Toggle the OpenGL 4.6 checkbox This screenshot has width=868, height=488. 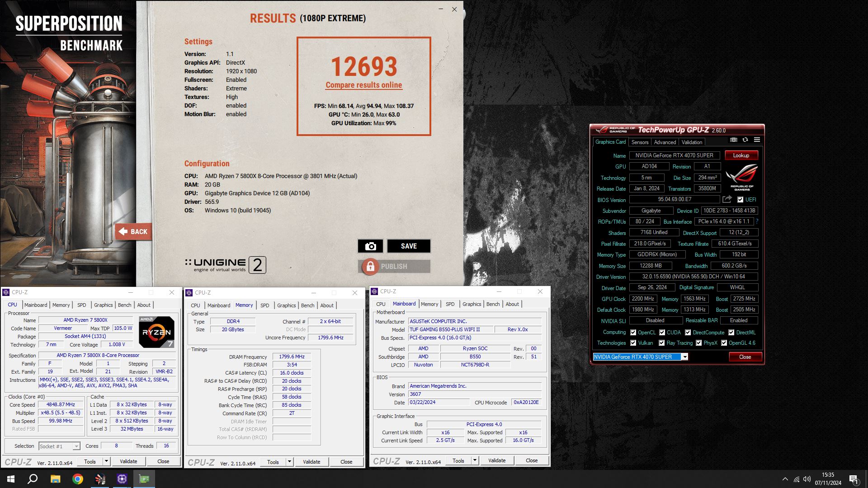724,343
